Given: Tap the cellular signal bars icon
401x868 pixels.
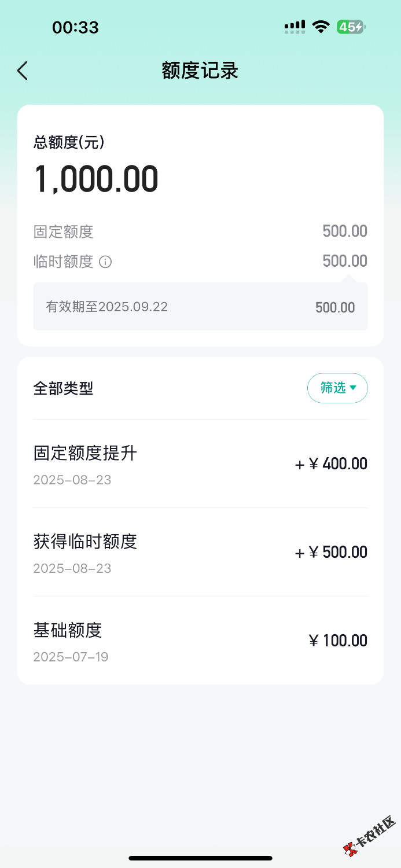Looking at the screenshot, I should (x=295, y=27).
